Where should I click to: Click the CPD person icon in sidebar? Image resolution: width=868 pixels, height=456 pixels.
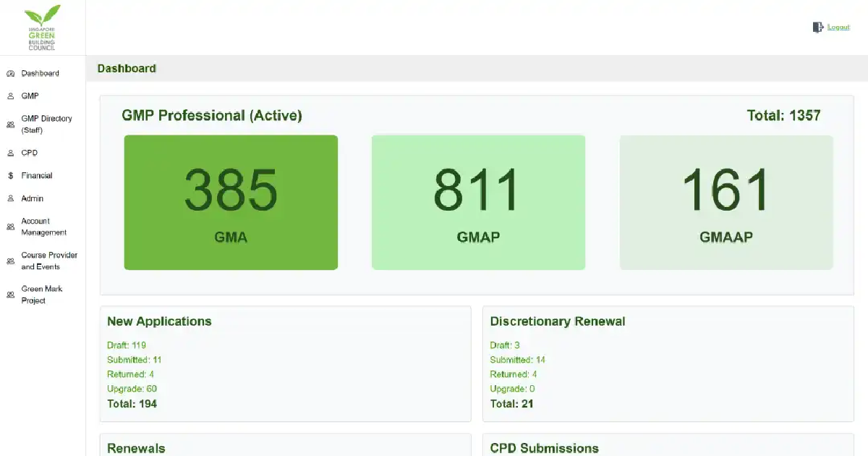[x=10, y=153]
